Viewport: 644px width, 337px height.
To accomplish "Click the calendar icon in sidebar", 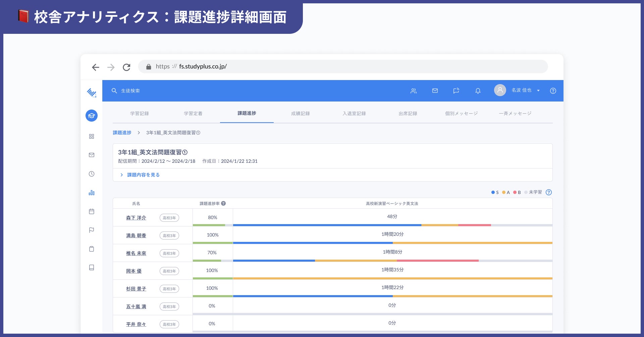I will click(91, 211).
